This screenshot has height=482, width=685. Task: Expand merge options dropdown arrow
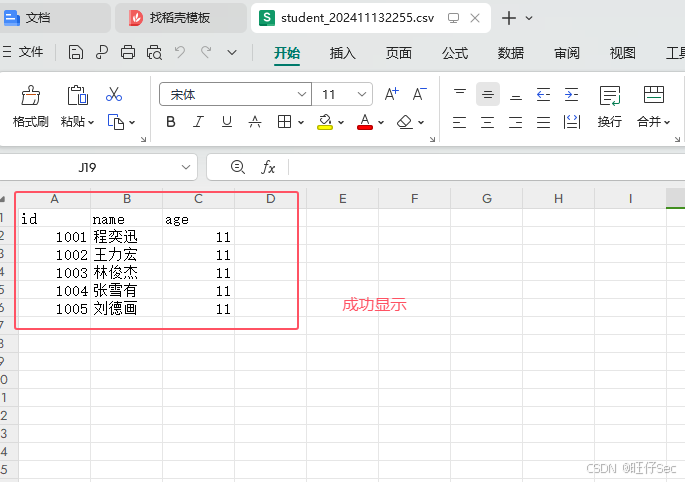(x=667, y=122)
